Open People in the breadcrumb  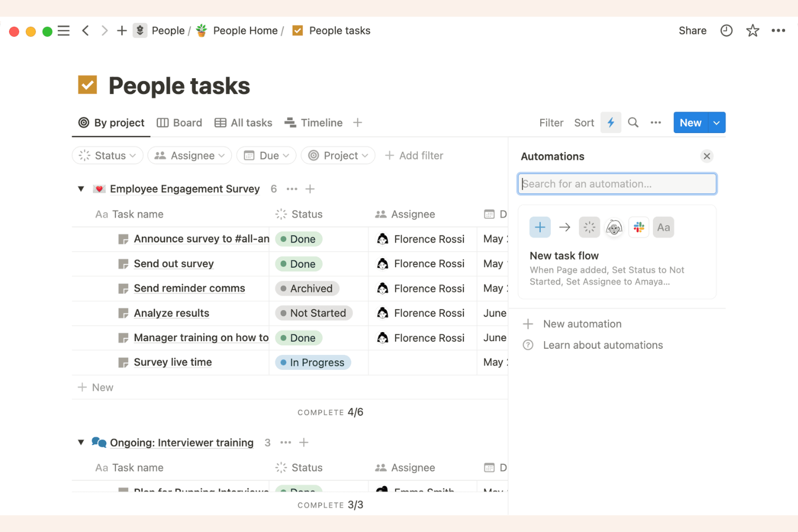coord(168,31)
